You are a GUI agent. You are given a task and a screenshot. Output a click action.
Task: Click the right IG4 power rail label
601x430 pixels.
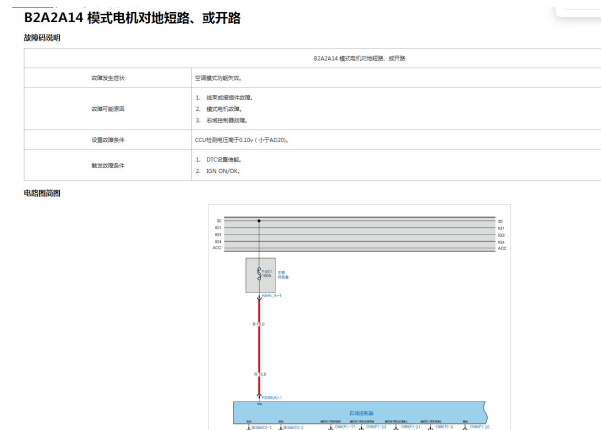coord(501,242)
